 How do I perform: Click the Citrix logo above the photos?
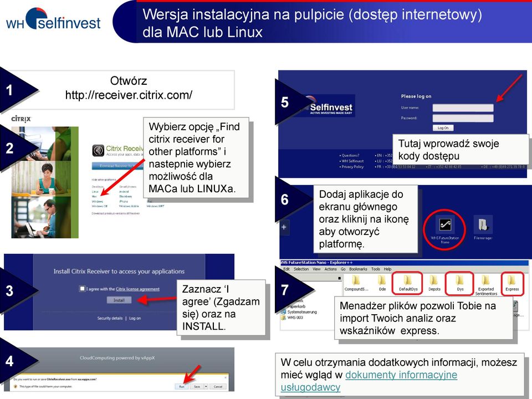click(x=21, y=119)
